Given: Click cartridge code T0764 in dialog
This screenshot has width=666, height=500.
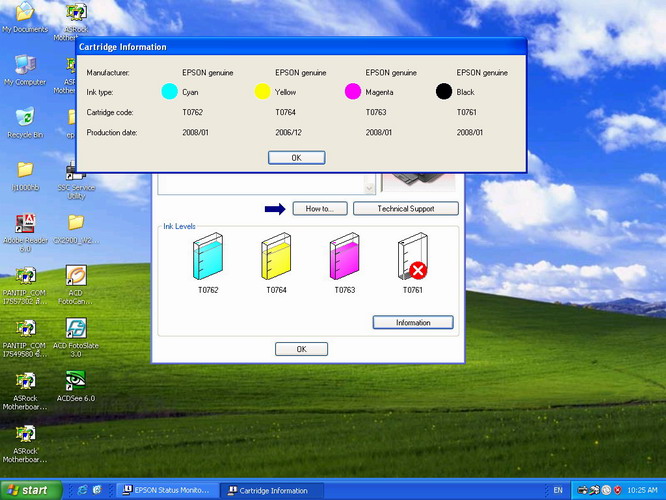Looking at the screenshot, I should [x=285, y=112].
